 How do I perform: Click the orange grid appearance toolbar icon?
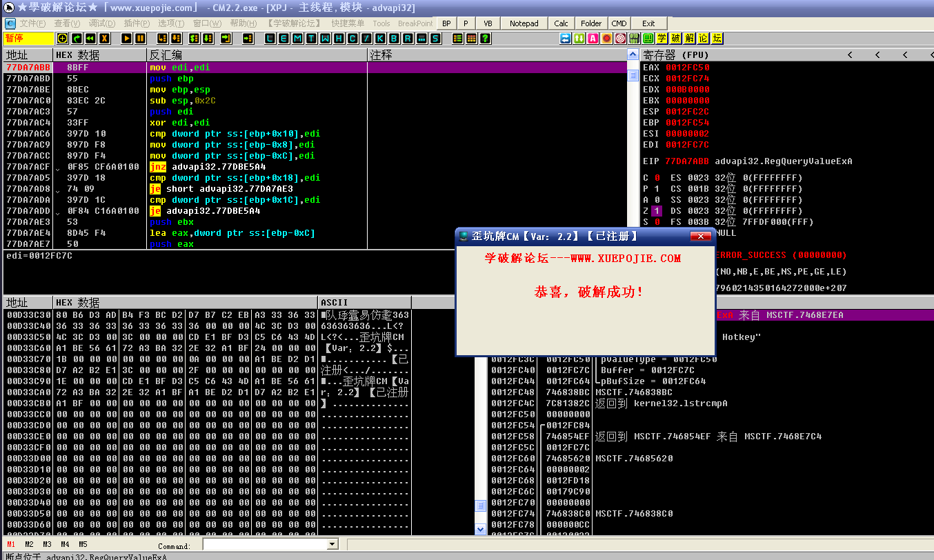pos(471,39)
